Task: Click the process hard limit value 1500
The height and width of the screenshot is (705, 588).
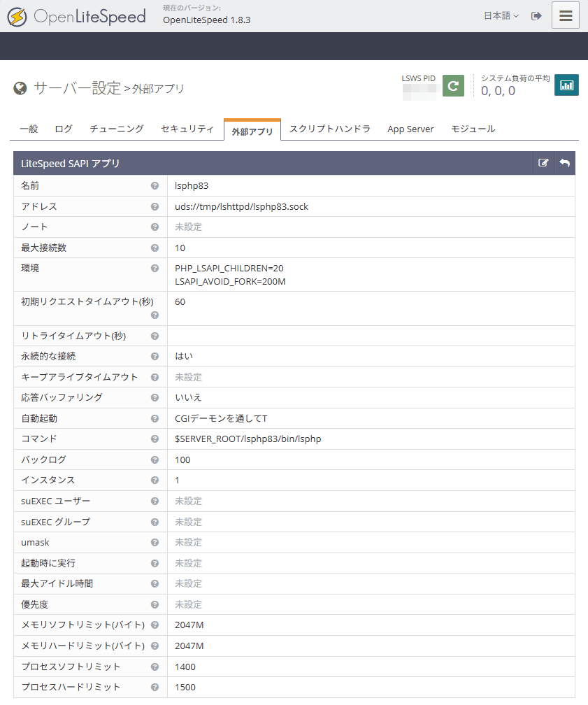Action: pyautogui.click(x=185, y=688)
